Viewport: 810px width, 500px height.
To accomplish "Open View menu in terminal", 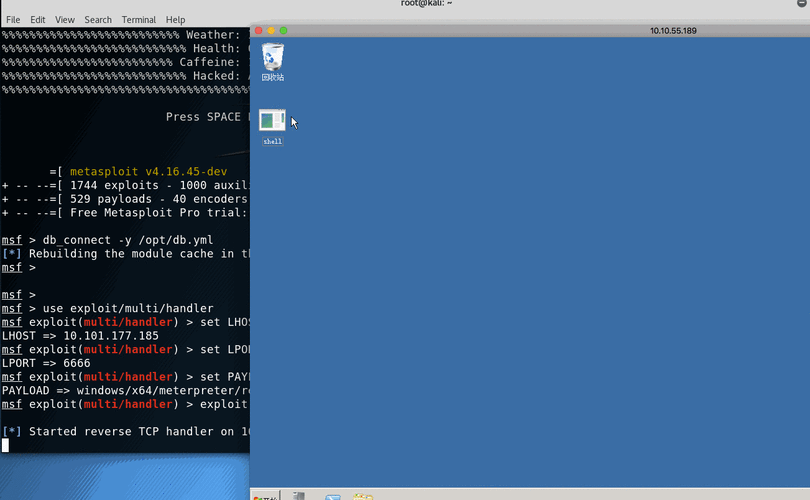I will pyautogui.click(x=65, y=20).
